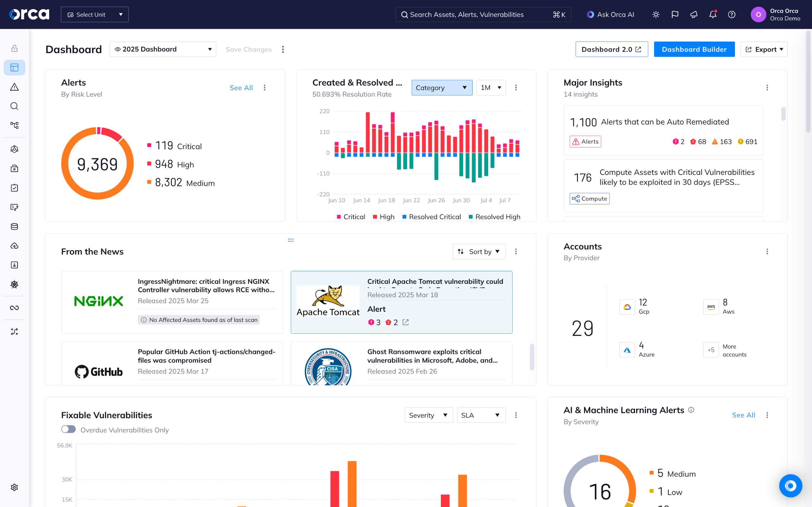Image resolution: width=812 pixels, height=507 pixels.
Task: Toggle light/dark theme sun icon
Action: point(656,15)
